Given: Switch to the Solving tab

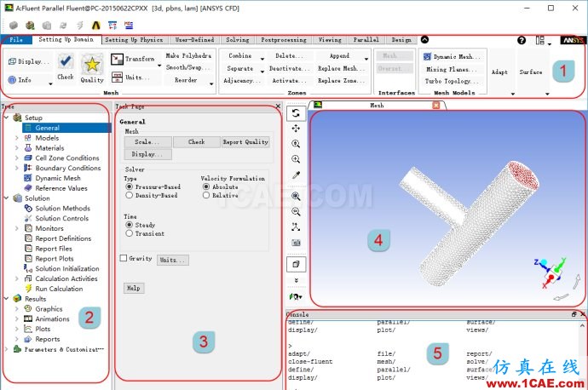Looking at the screenshot, I should pos(238,40).
